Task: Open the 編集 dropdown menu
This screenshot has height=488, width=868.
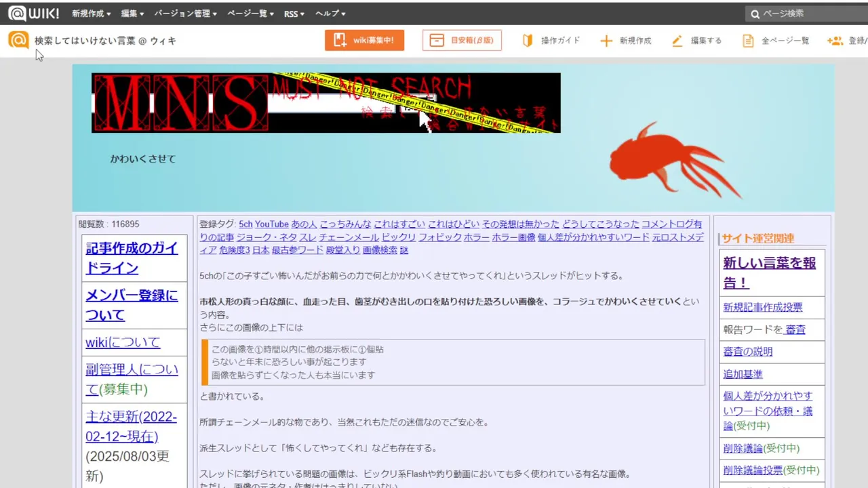Action: point(133,14)
